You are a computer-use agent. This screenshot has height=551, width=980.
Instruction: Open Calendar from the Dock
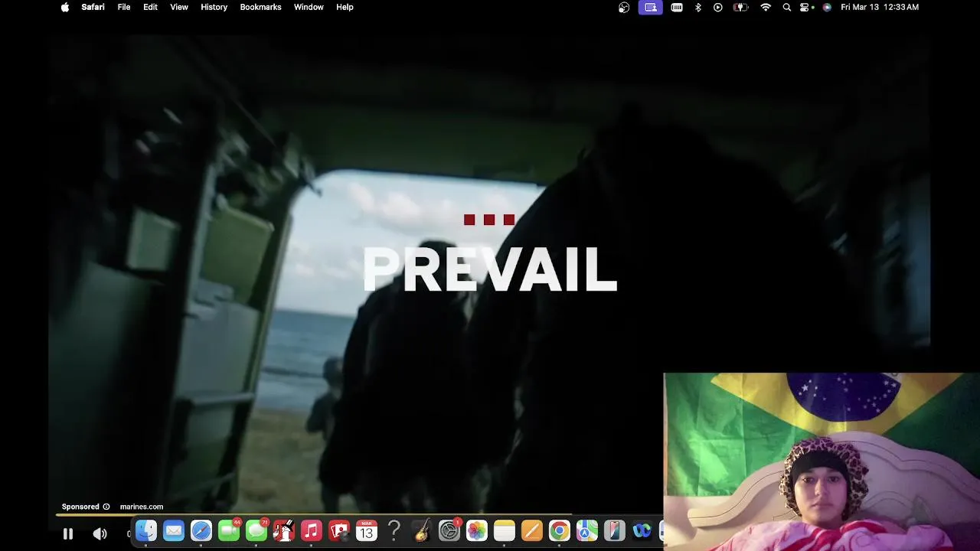pos(367,530)
